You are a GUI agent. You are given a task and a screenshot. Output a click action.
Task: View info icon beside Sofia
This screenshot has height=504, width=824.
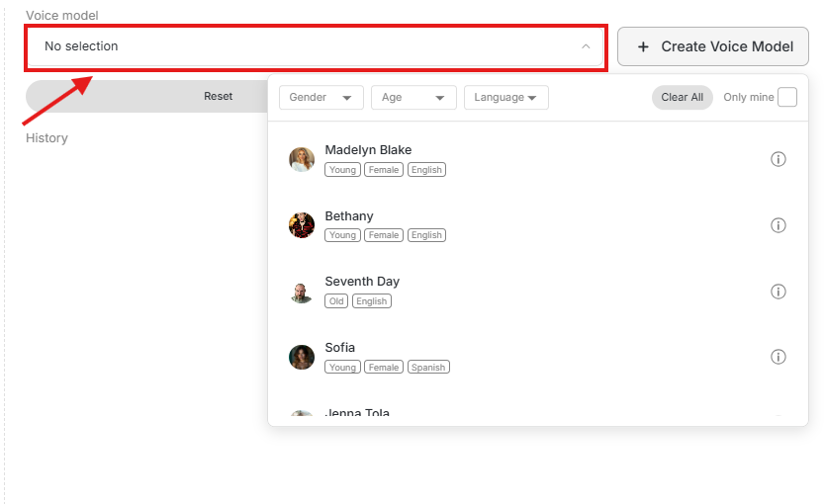778,357
